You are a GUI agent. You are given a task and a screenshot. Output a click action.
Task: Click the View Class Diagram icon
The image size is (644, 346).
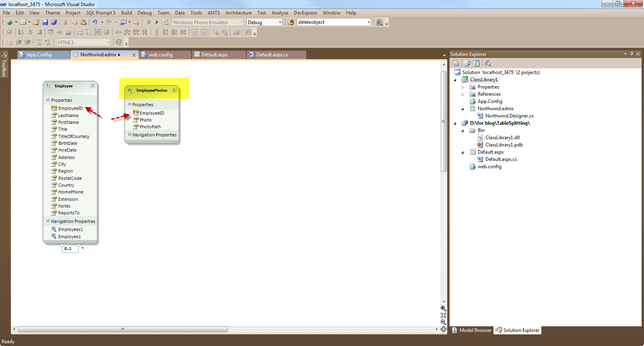(487, 63)
